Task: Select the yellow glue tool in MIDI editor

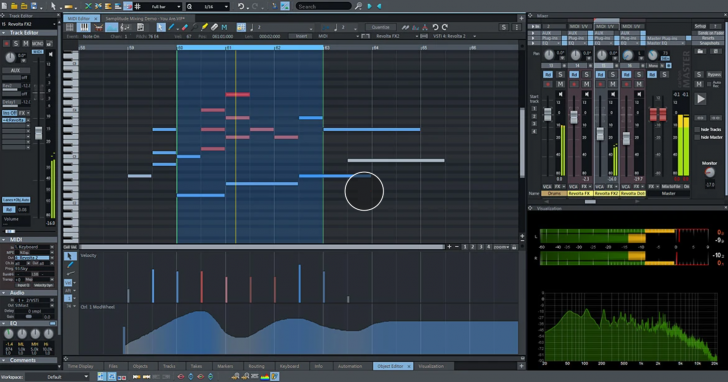Action: click(x=204, y=27)
